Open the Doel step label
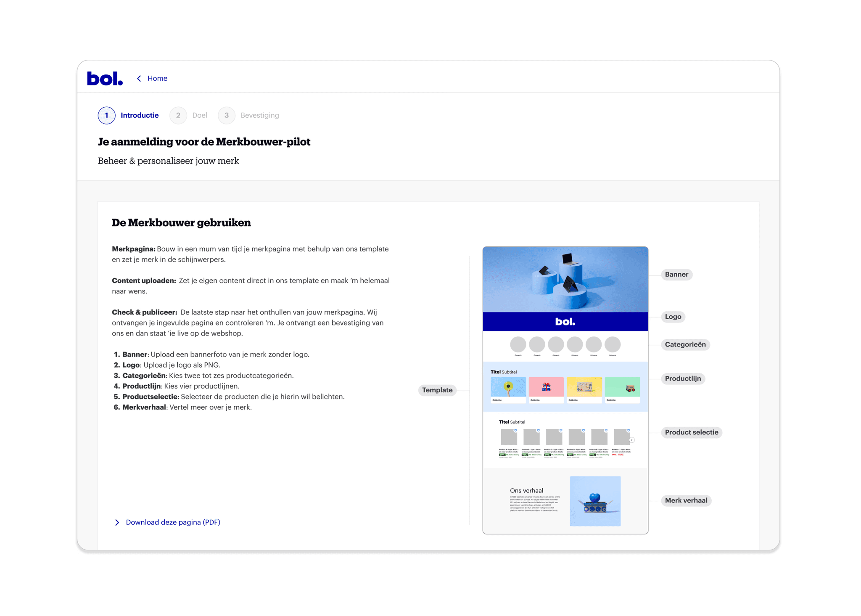Screen dimensions: 861x616 tap(200, 115)
